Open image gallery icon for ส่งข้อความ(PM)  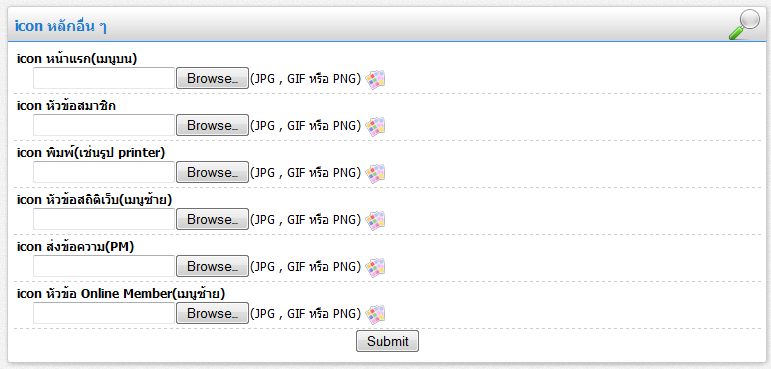pyautogui.click(x=376, y=267)
